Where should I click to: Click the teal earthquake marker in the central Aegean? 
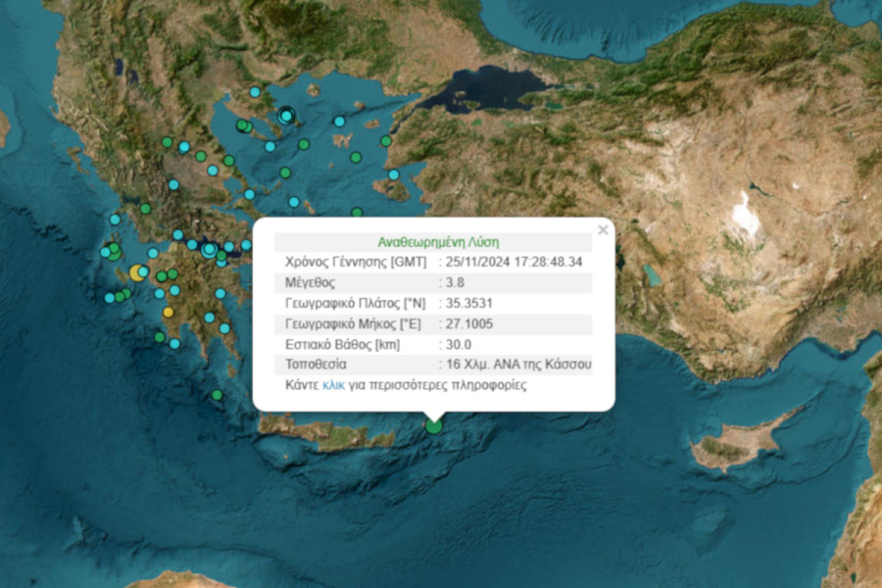[293, 201]
